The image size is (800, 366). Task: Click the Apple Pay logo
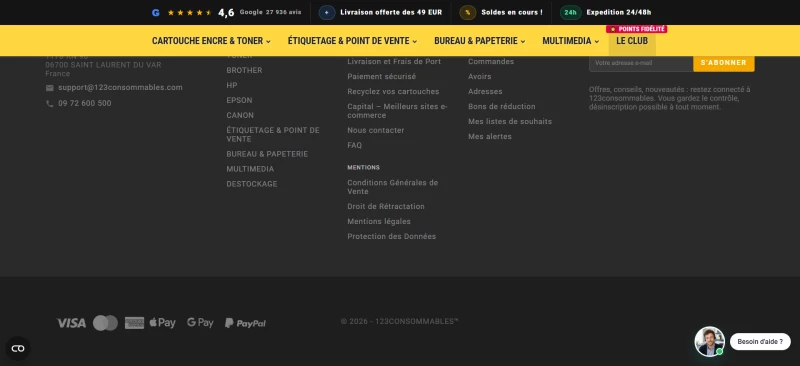pyautogui.click(x=162, y=323)
